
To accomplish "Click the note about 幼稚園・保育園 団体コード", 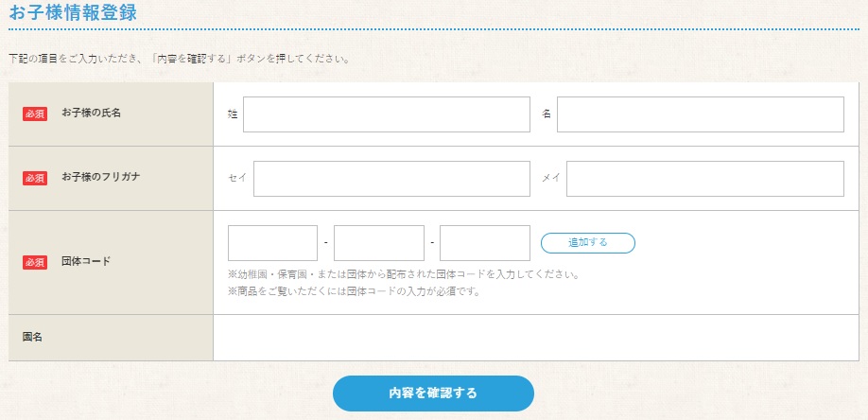I will click(404, 275).
